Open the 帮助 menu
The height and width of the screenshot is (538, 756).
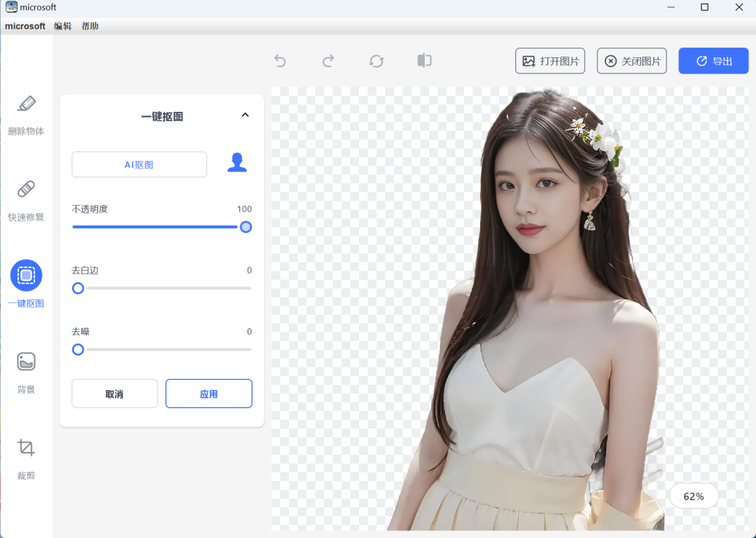[90, 26]
